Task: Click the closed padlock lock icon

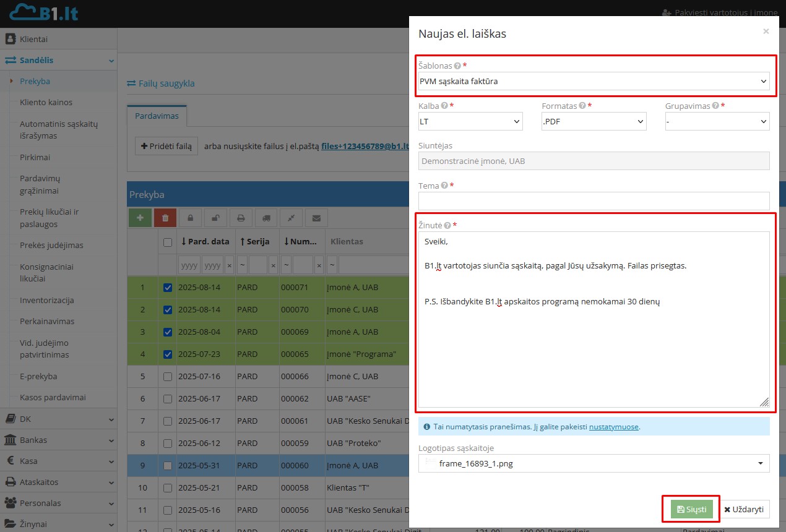Action: tap(191, 218)
